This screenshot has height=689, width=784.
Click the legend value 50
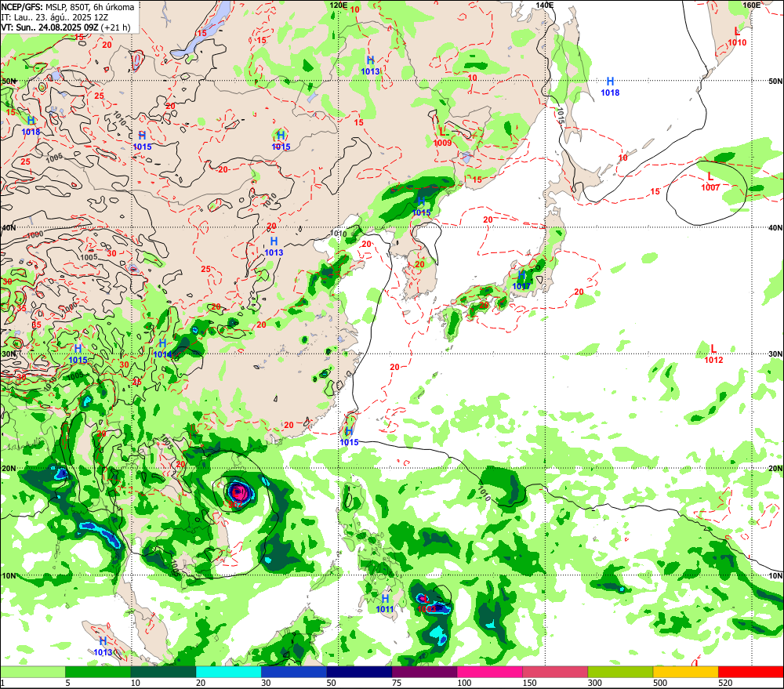coord(331,683)
